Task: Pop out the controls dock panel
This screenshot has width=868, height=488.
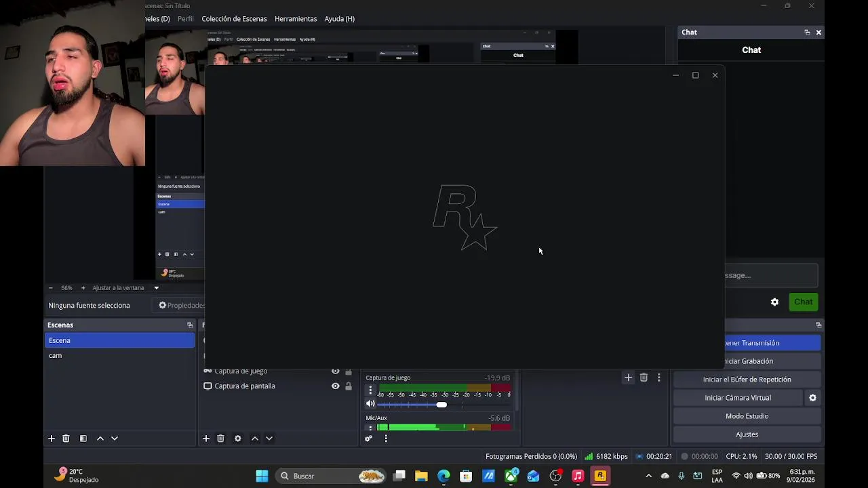Action: pos(818,325)
